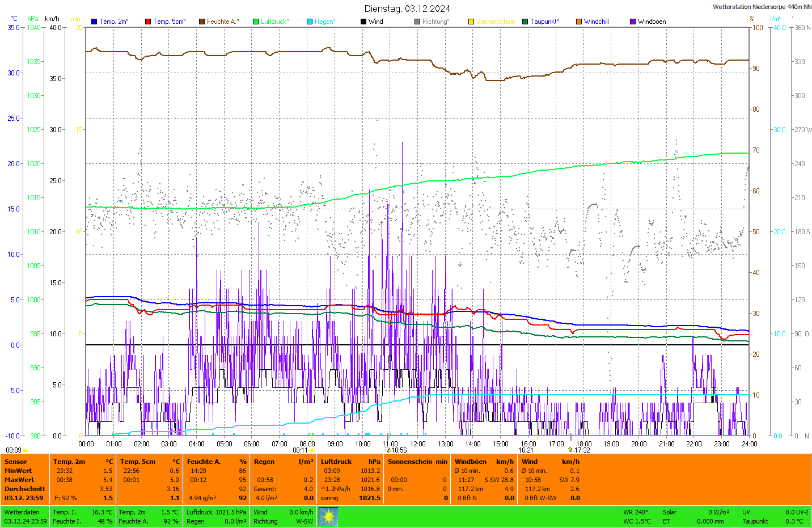This screenshot has width=812, height=528.
Task: Click the orange Windchill legend square
Action: point(579,22)
